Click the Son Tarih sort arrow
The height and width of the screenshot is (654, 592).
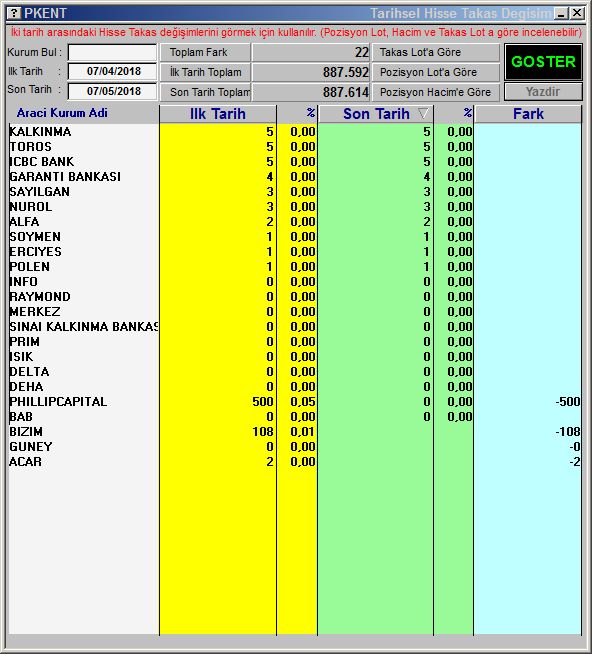[423, 113]
